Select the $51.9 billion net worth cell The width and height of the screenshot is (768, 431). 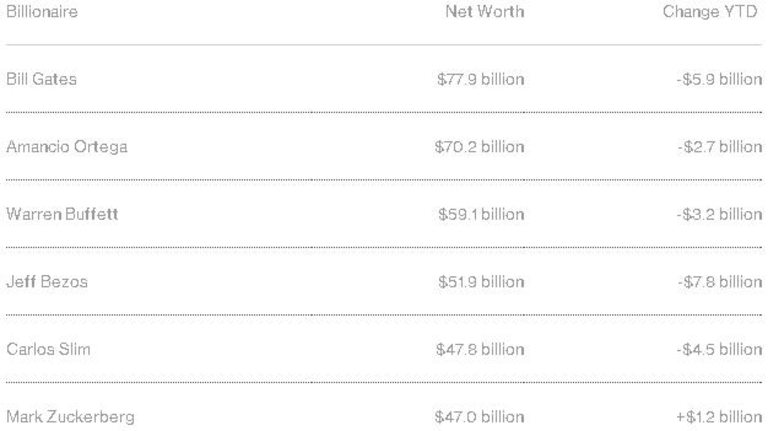[481, 282]
